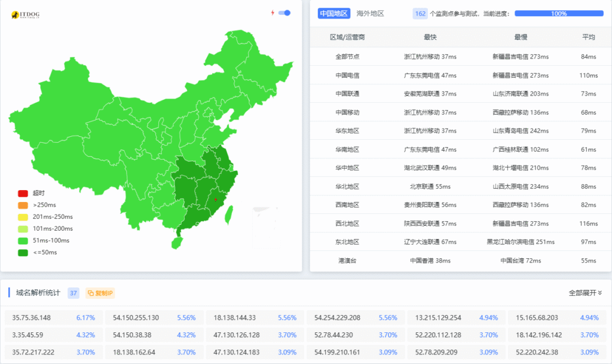The image size is (612, 364).
Task: Click the dark green <=50ms legend swatch
Action: pyautogui.click(x=23, y=252)
